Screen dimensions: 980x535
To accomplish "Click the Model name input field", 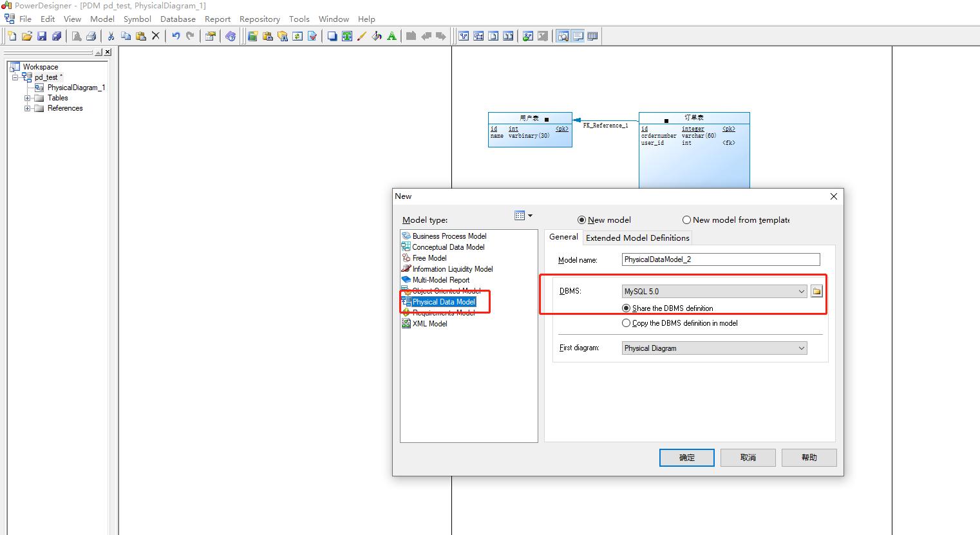I will [721, 259].
